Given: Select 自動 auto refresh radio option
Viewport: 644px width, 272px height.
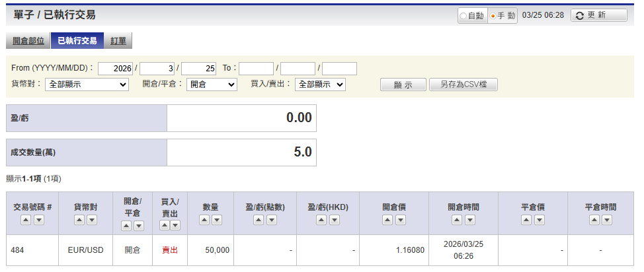Looking at the screenshot, I should [463, 16].
